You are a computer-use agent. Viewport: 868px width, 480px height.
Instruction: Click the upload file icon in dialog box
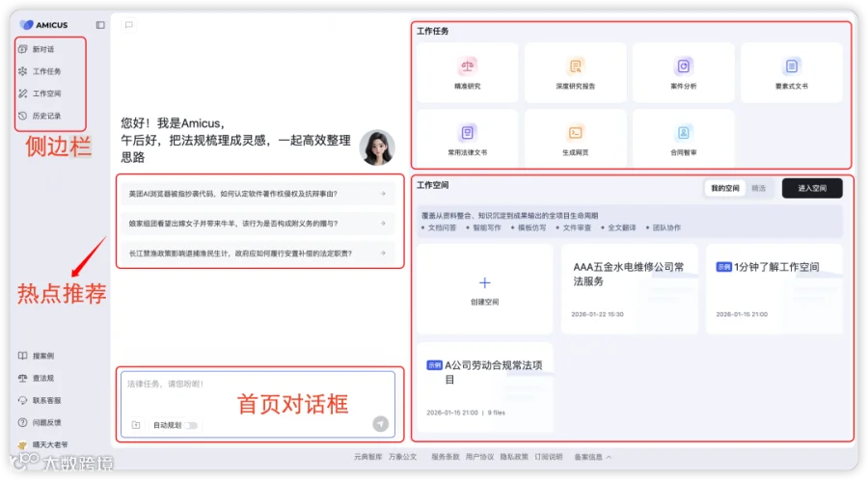(136, 425)
